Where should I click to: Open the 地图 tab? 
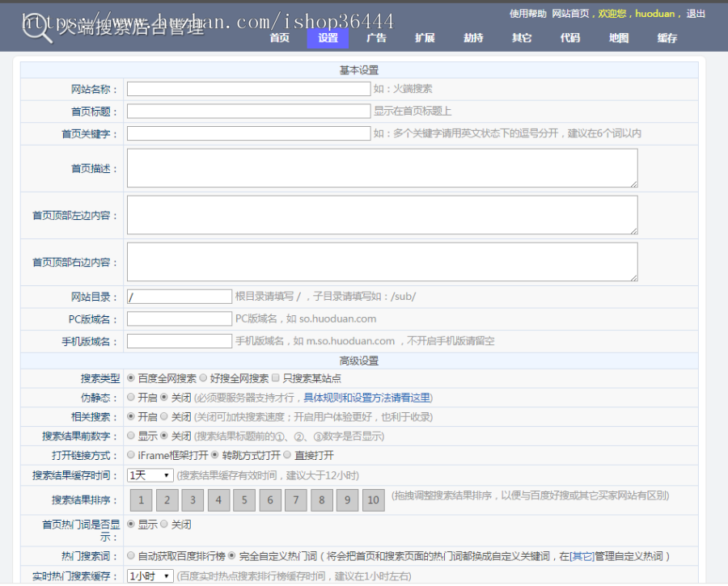619,37
